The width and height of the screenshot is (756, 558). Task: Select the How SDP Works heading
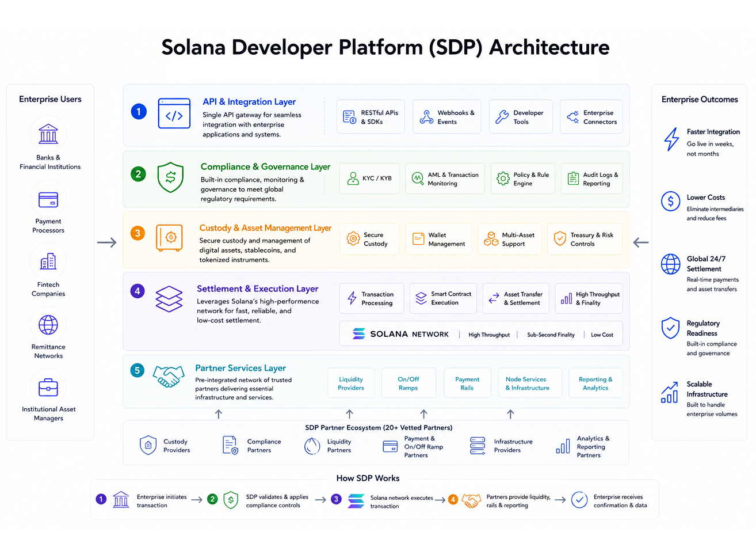pos(368,478)
